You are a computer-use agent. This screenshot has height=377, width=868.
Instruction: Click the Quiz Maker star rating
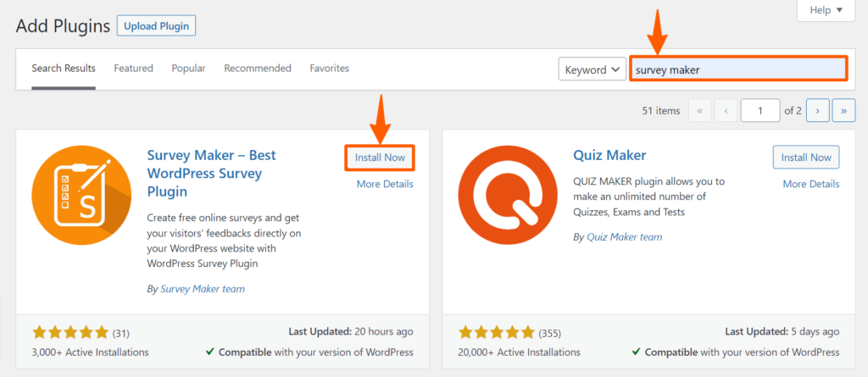(x=497, y=333)
